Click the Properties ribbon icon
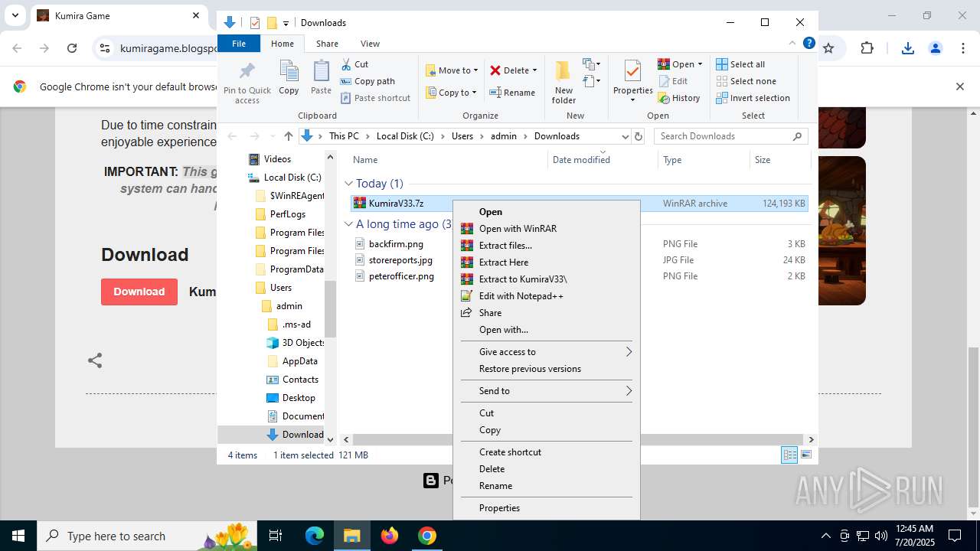This screenshot has width=980, height=551. point(632,71)
